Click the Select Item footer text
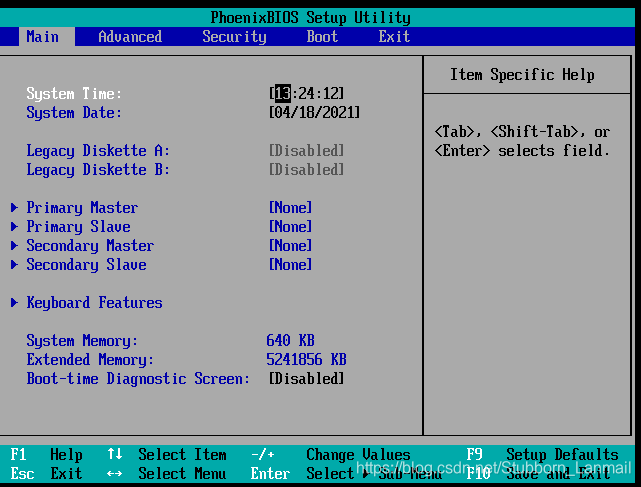641x487 pixels. click(x=182, y=455)
